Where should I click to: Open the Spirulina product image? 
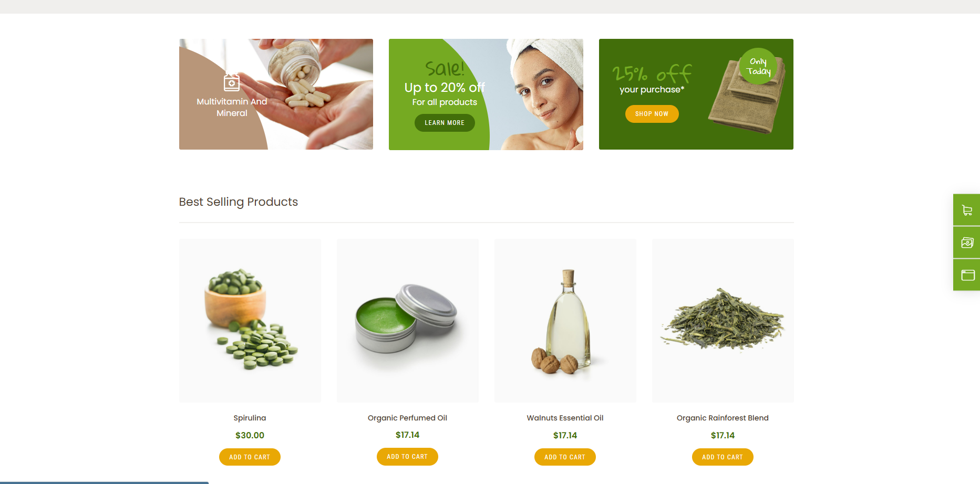250,321
